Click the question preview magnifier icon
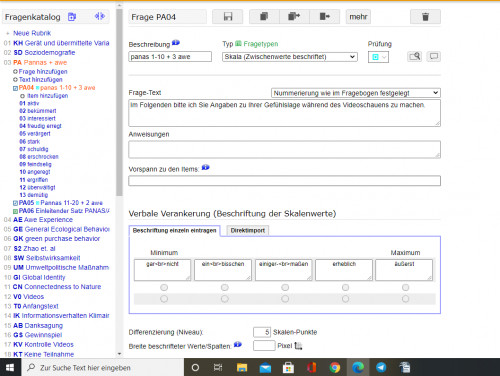Viewport: 500px width, 376px height. pos(414,56)
